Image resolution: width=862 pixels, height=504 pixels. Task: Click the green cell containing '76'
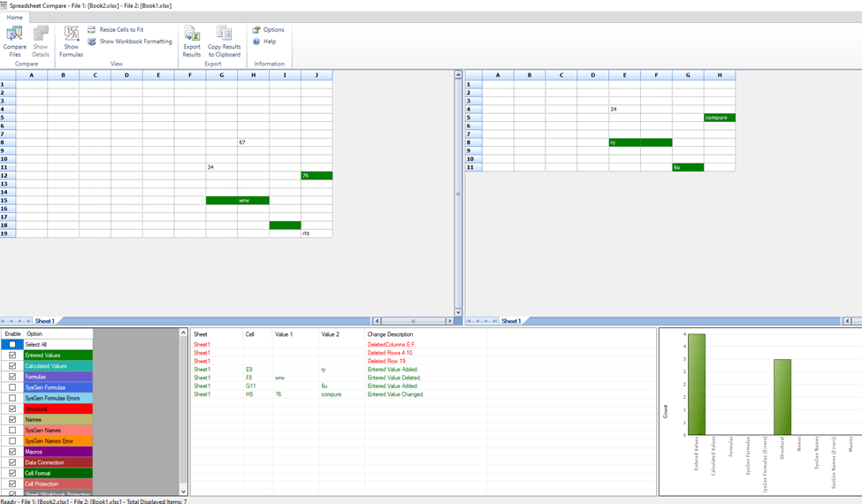(317, 175)
